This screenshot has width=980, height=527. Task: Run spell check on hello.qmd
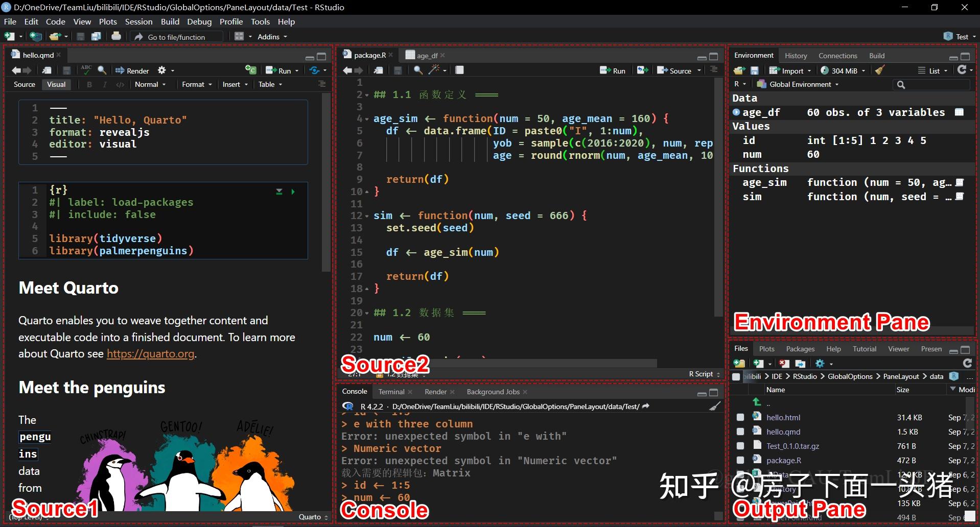[86, 70]
